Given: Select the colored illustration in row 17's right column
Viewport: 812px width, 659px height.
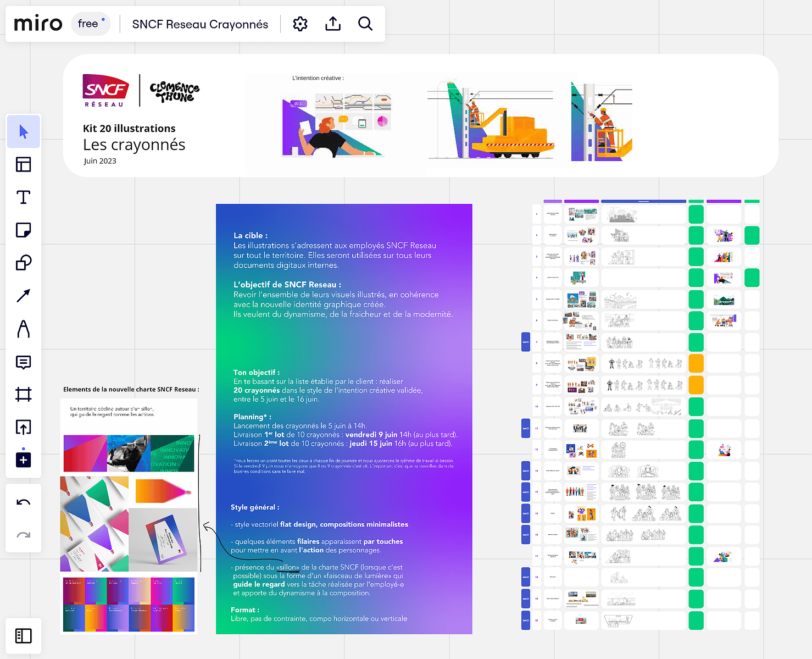Looking at the screenshot, I should [723, 557].
